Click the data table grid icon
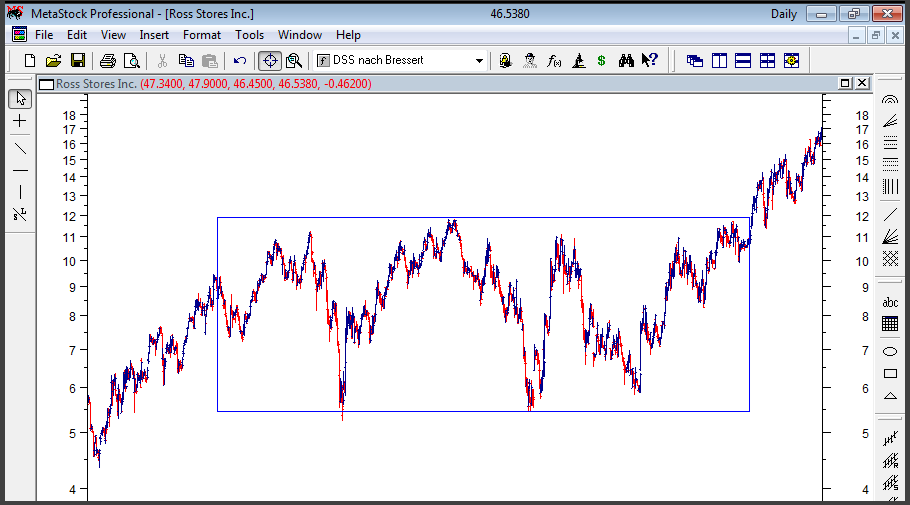The width and height of the screenshot is (910, 505). 890,324
